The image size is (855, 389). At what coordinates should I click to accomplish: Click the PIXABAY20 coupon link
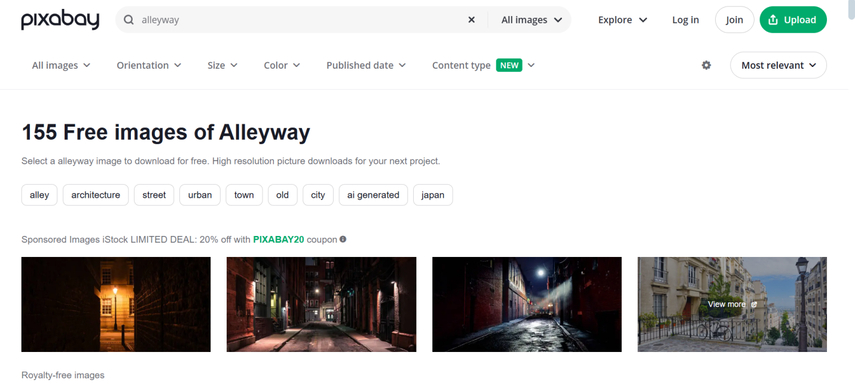click(279, 240)
